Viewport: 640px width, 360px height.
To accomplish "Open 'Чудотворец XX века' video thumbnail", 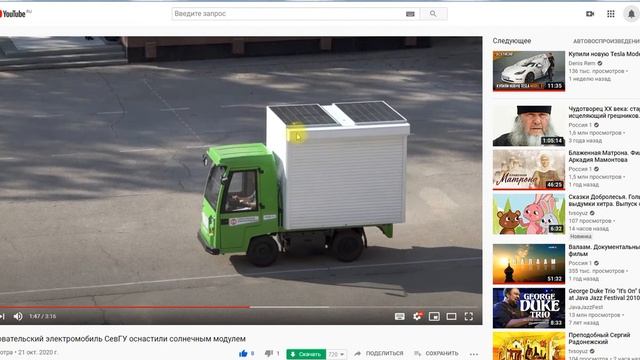I will pos(529,125).
